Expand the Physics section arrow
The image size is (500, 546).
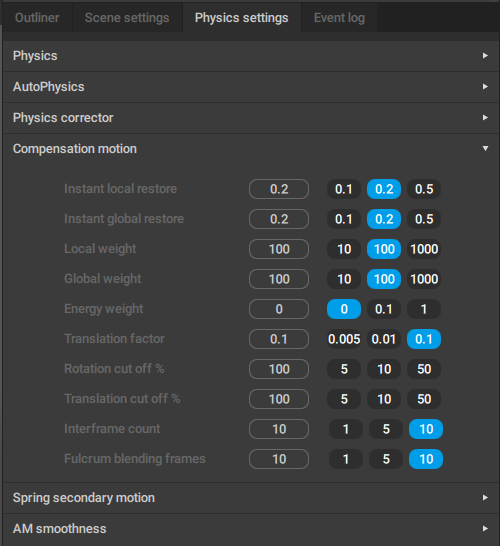[x=485, y=56]
